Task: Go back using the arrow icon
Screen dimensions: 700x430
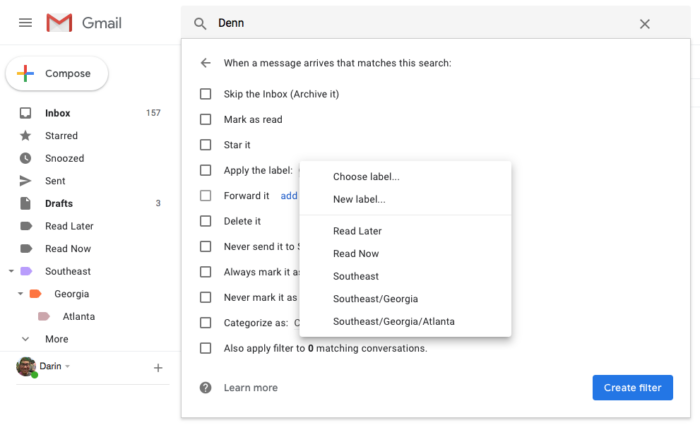Action: pyautogui.click(x=206, y=63)
